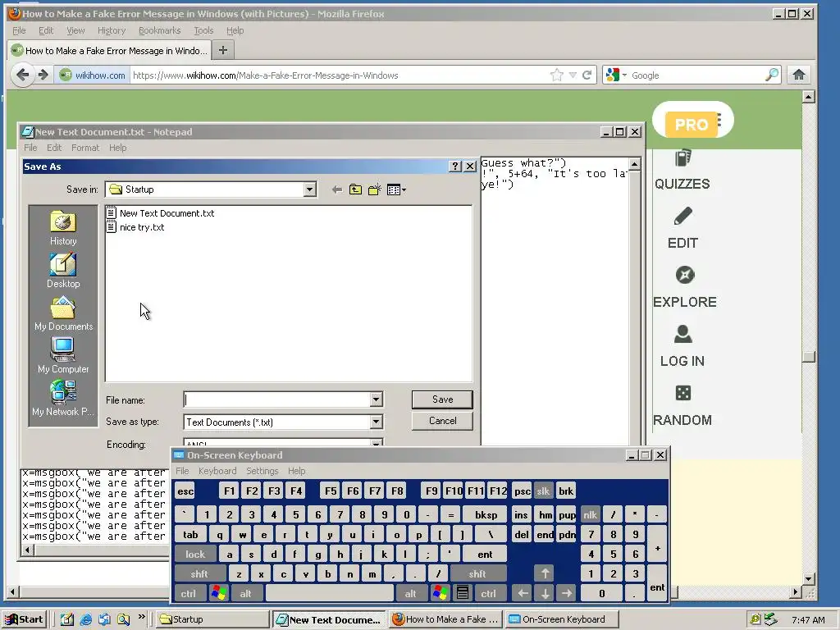Open a new Firefox tab
Image resolution: width=840 pixels, height=630 pixels.
click(x=223, y=50)
